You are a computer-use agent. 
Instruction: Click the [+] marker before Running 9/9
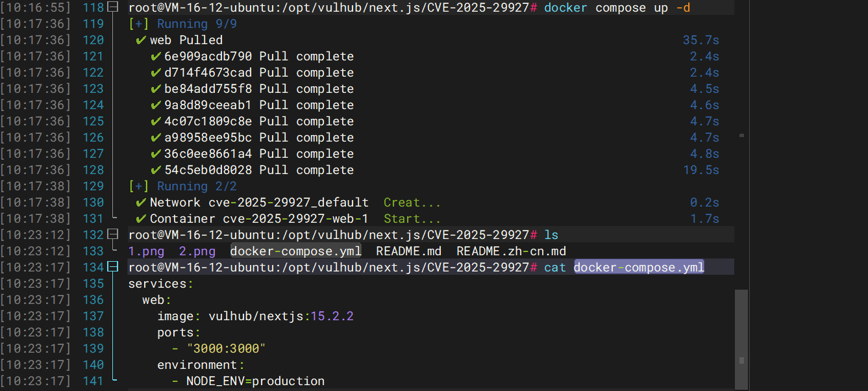point(139,24)
